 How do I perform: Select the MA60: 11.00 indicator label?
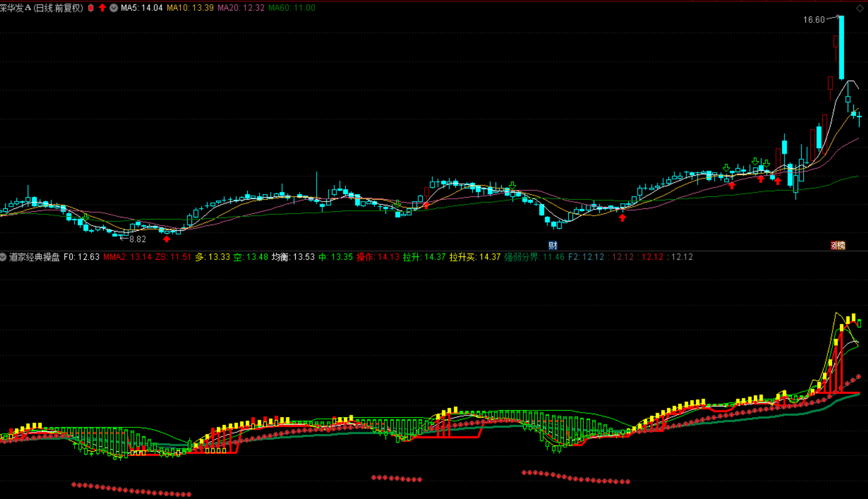click(292, 8)
